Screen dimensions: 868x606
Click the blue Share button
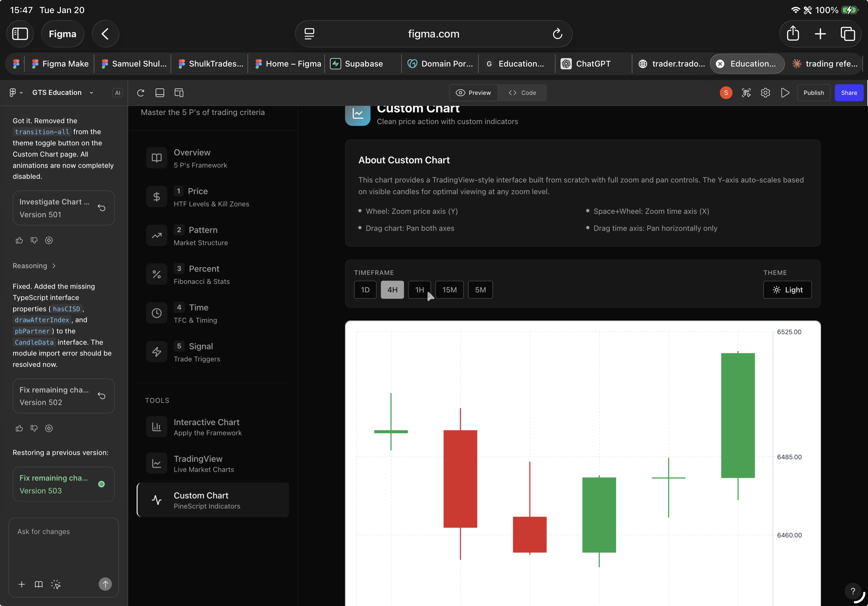coord(848,93)
